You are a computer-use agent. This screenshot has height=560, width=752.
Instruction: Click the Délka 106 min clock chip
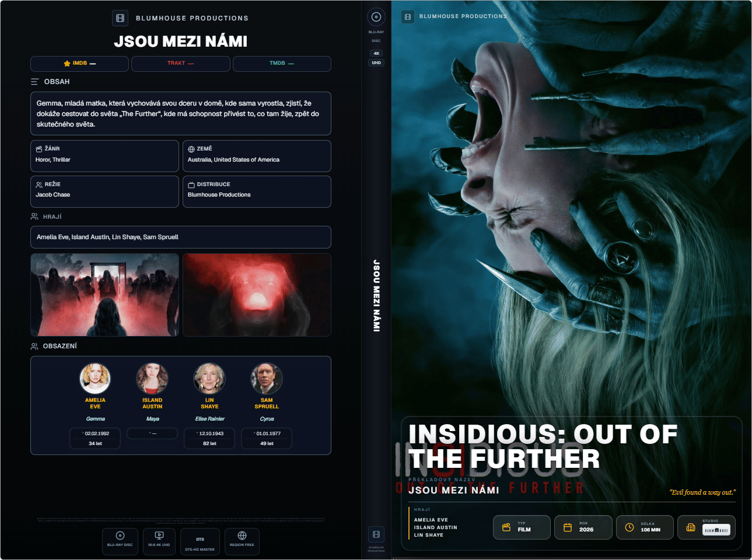tap(645, 527)
